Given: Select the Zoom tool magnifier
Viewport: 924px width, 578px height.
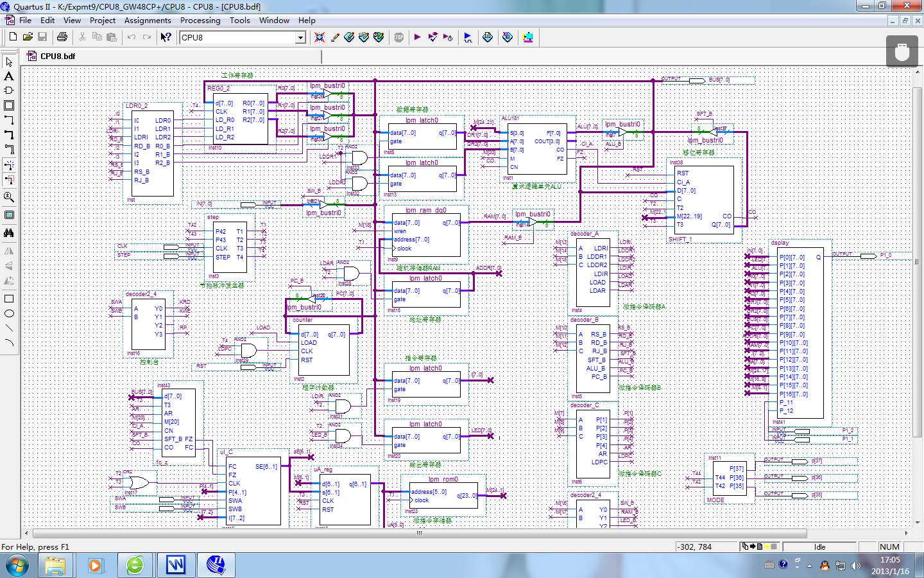Looking at the screenshot, I should coord(9,197).
